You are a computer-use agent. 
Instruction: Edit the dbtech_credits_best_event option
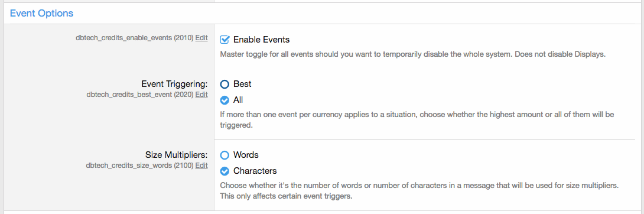click(x=201, y=95)
